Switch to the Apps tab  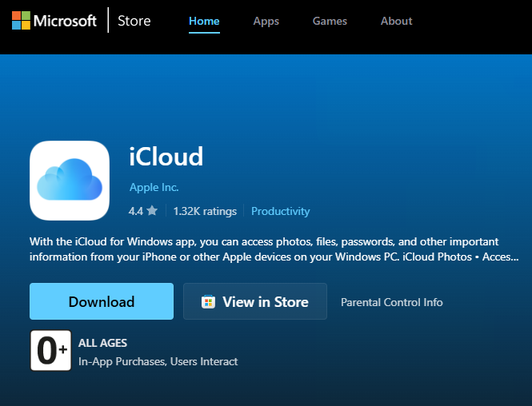point(266,22)
